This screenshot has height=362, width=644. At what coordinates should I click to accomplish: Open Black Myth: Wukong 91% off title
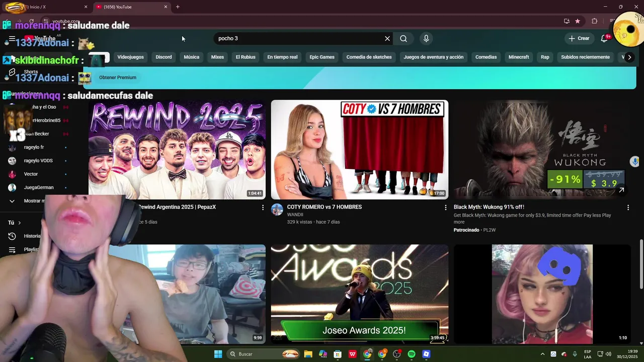coord(489,207)
